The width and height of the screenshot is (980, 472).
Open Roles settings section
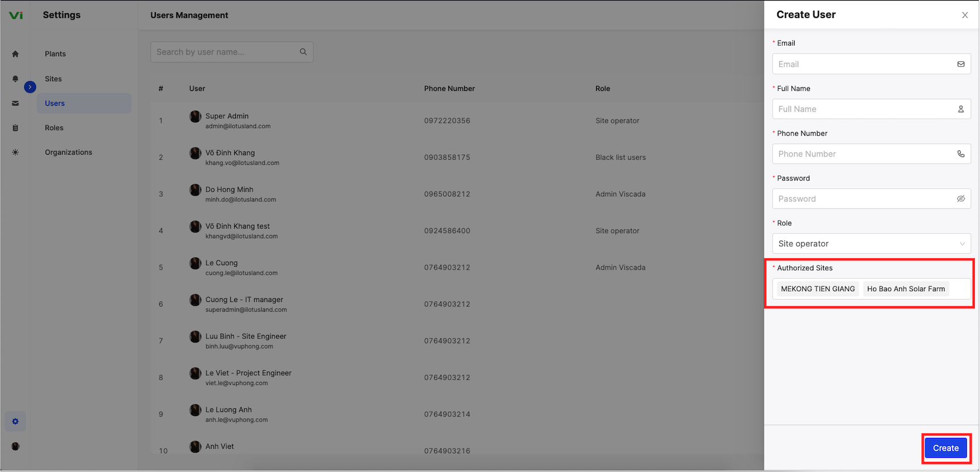pos(54,128)
